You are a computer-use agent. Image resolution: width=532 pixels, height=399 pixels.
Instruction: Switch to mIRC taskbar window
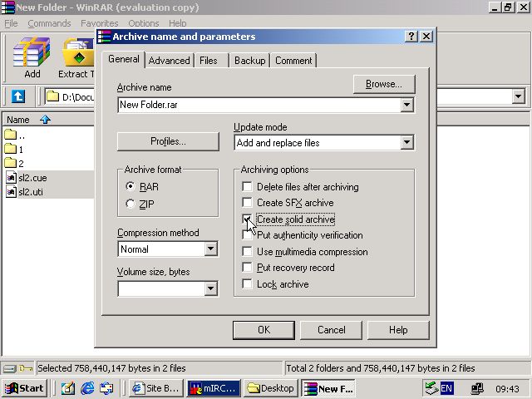pos(214,388)
